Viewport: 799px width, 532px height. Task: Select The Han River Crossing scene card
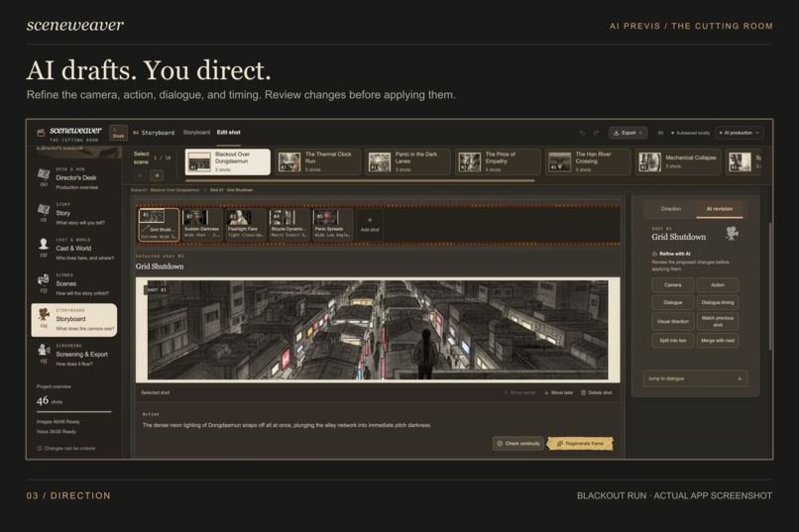588,161
